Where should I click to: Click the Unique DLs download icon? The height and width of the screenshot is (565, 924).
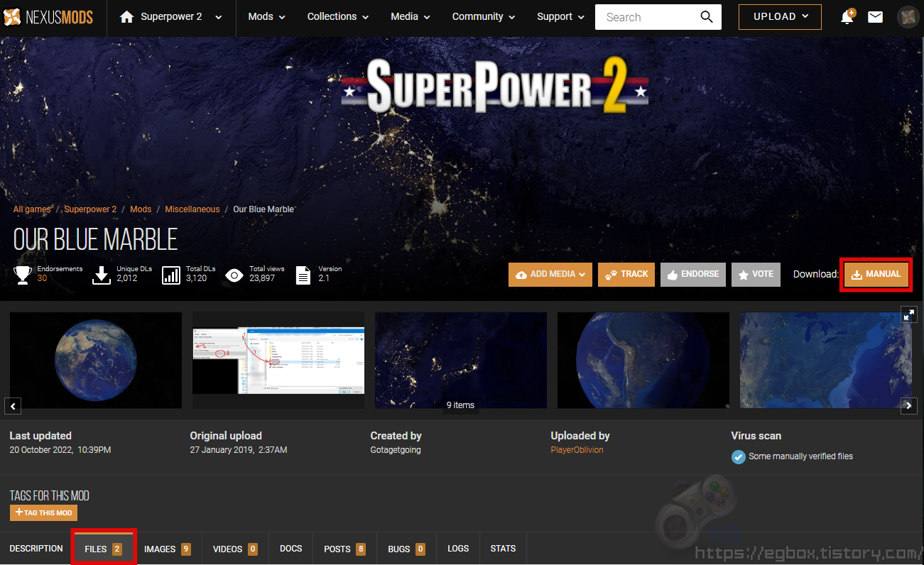point(102,275)
